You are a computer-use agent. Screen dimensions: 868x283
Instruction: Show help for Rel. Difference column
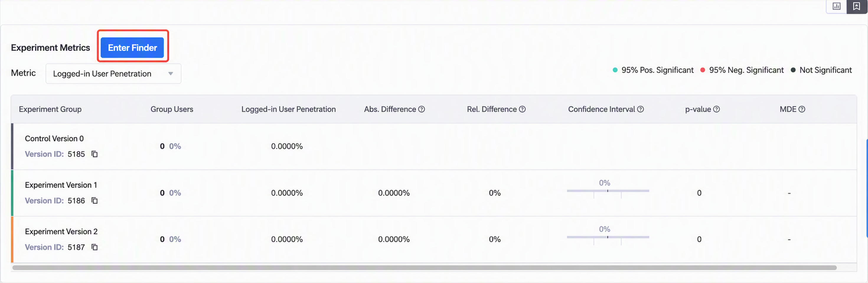[x=522, y=109]
